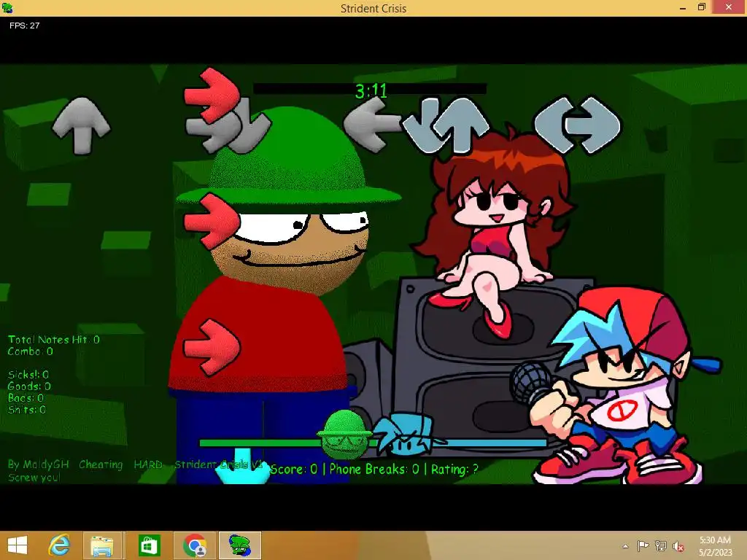This screenshot has width=747, height=560.
Task: Click the cyan down arrow note
Action: [242, 466]
